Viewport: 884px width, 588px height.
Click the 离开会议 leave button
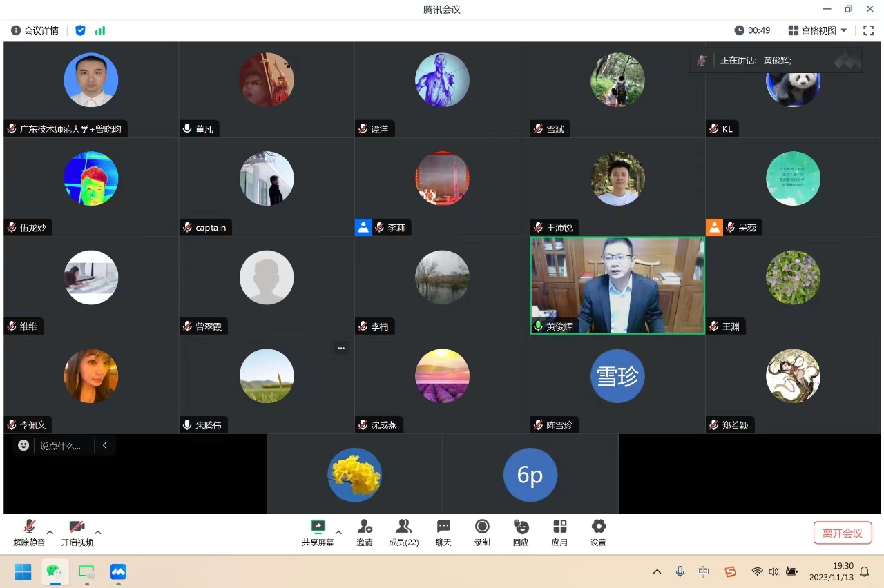(x=843, y=533)
